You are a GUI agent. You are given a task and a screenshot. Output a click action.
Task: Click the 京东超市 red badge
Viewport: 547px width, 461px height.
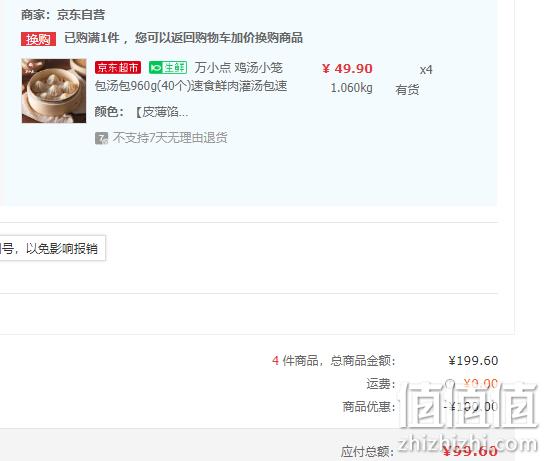[x=118, y=67]
